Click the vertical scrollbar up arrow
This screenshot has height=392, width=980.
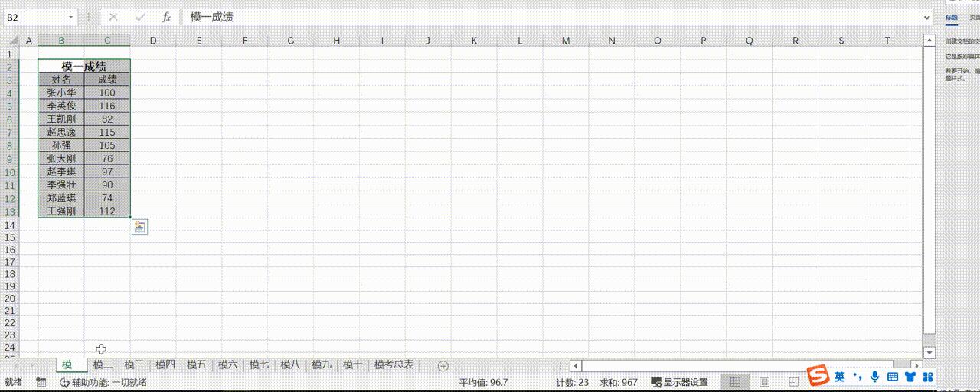[929, 41]
